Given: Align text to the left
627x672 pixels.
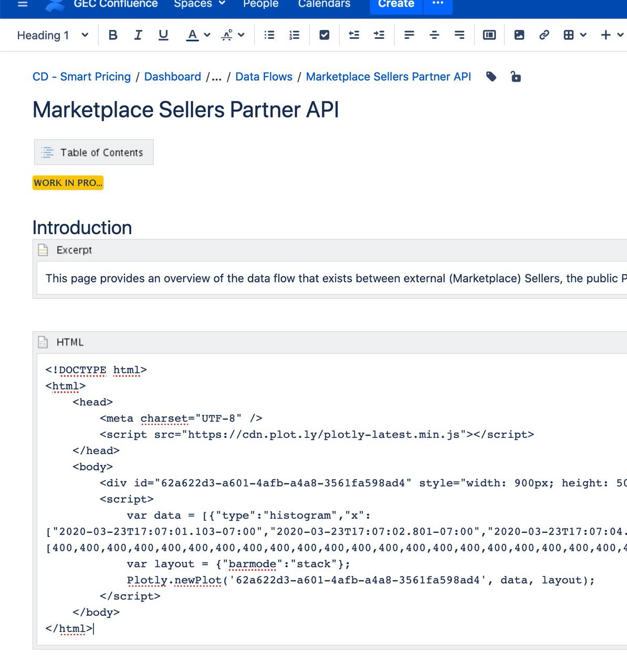Looking at the screenshot, I should click(409, 35).
